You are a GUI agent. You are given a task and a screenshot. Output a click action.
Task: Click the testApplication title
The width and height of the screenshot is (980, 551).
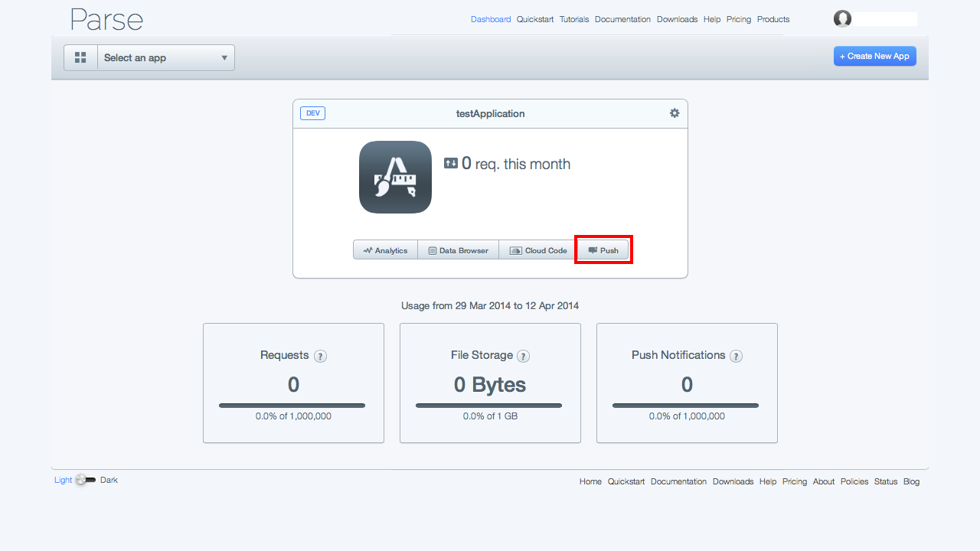click(491, 113)
